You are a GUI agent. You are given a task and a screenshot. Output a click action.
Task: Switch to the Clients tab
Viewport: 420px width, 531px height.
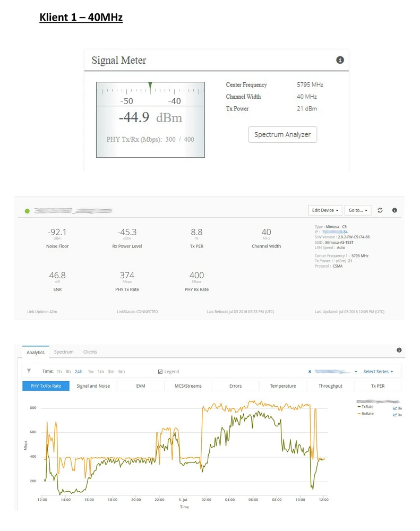90,352
